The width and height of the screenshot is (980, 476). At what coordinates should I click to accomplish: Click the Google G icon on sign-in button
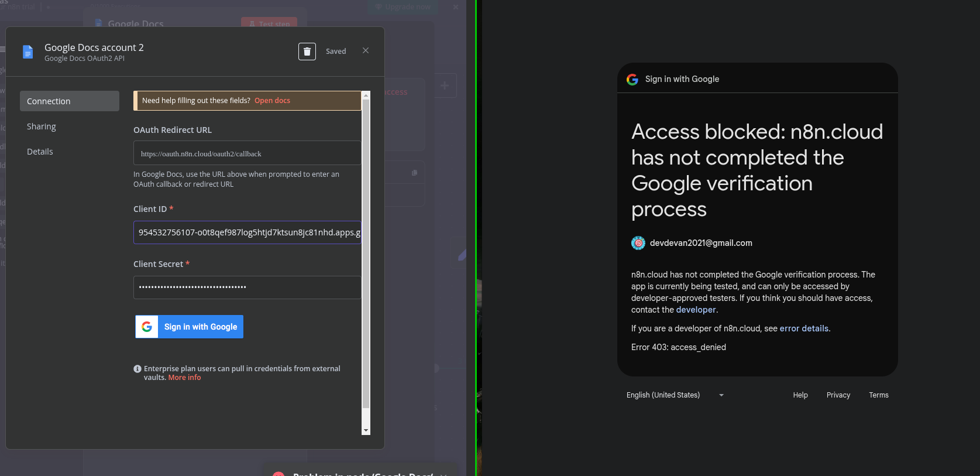tap(147, 327)
